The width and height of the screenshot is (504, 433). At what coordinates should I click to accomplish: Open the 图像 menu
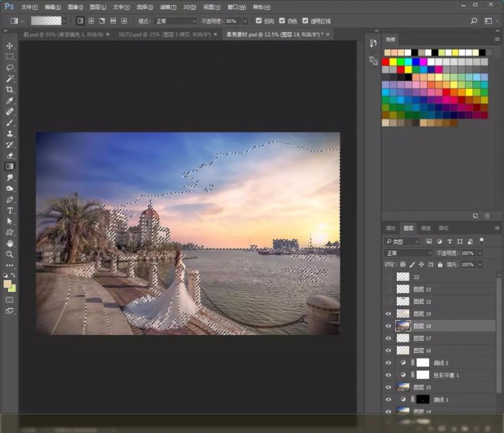click(x=76, y=7)
